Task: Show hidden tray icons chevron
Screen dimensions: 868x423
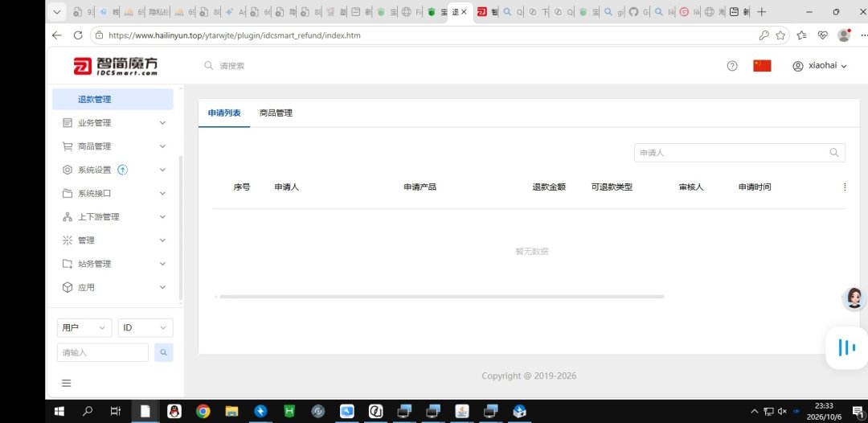Action: pyautogui.click(x=754, y=412)
